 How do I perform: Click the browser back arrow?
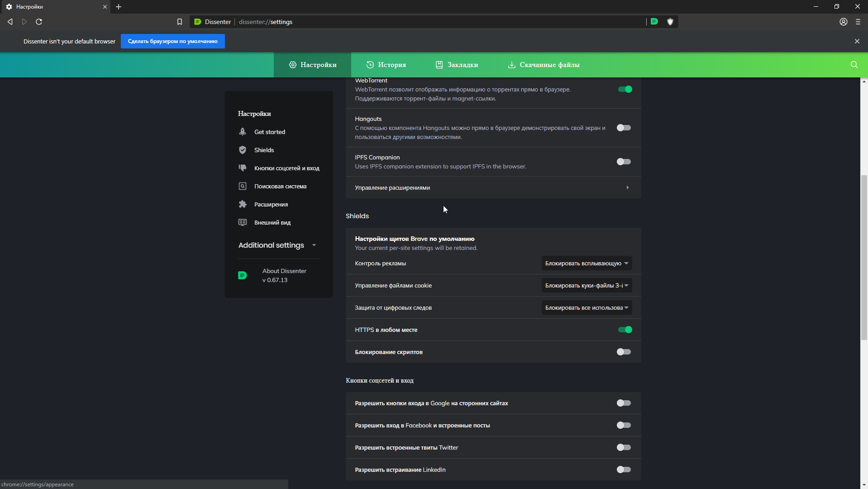(10, 22)
